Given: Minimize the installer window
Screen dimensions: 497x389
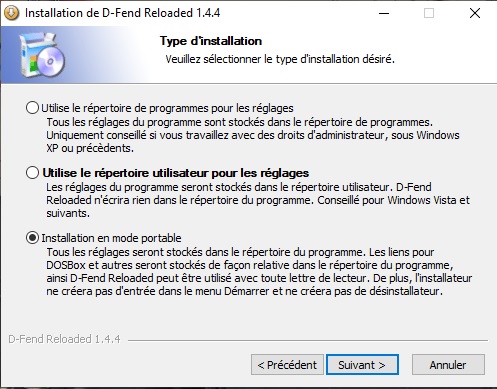Looking at the screenshot, I should [x=384, y=13].
